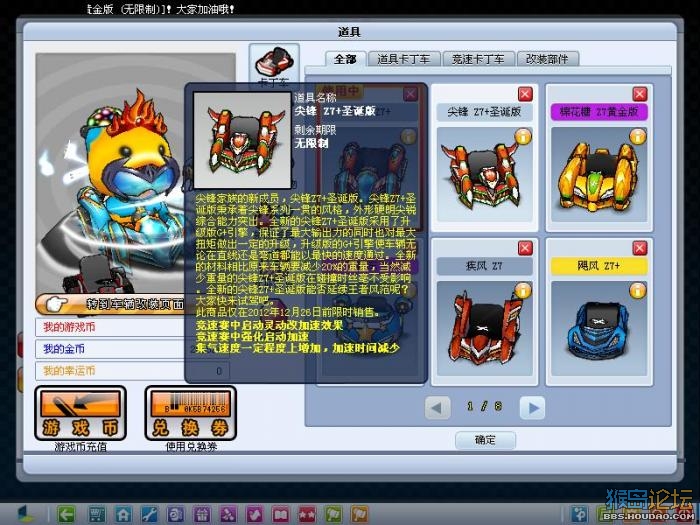This screenshot has width=700, height=525.
Task: Go to previous item page arrow
Action: pos(437,407)
